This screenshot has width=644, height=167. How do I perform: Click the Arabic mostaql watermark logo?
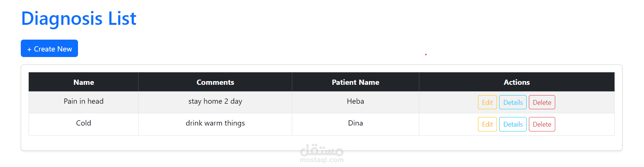tap(322, 150)
